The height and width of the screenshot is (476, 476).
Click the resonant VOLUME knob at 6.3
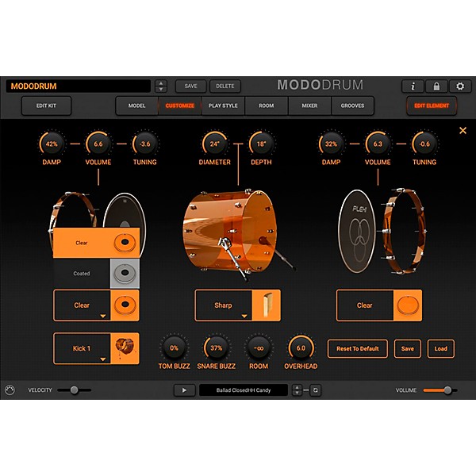coord(378,144)
